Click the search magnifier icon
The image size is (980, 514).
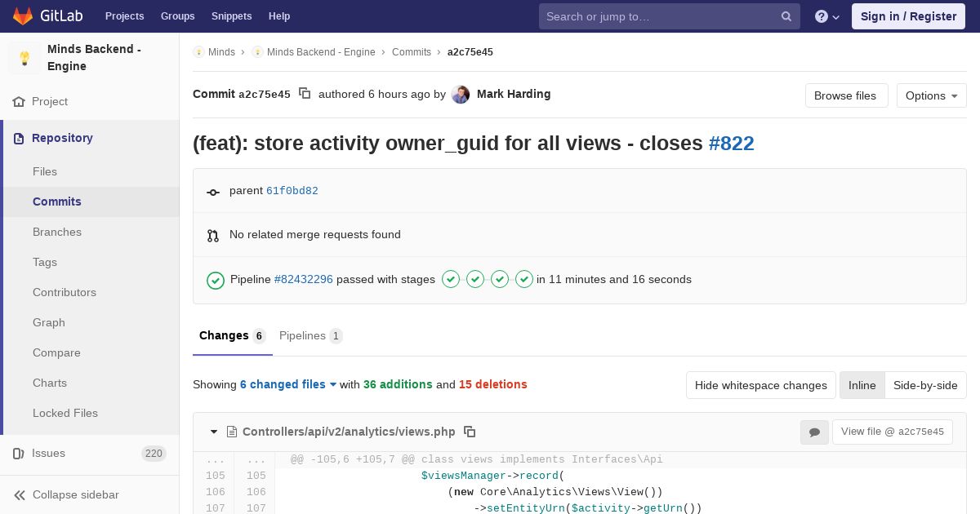tap(786, 16)
